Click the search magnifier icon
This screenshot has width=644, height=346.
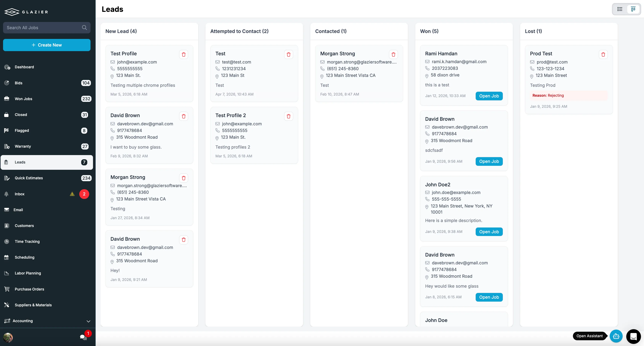tap(84, 27)
